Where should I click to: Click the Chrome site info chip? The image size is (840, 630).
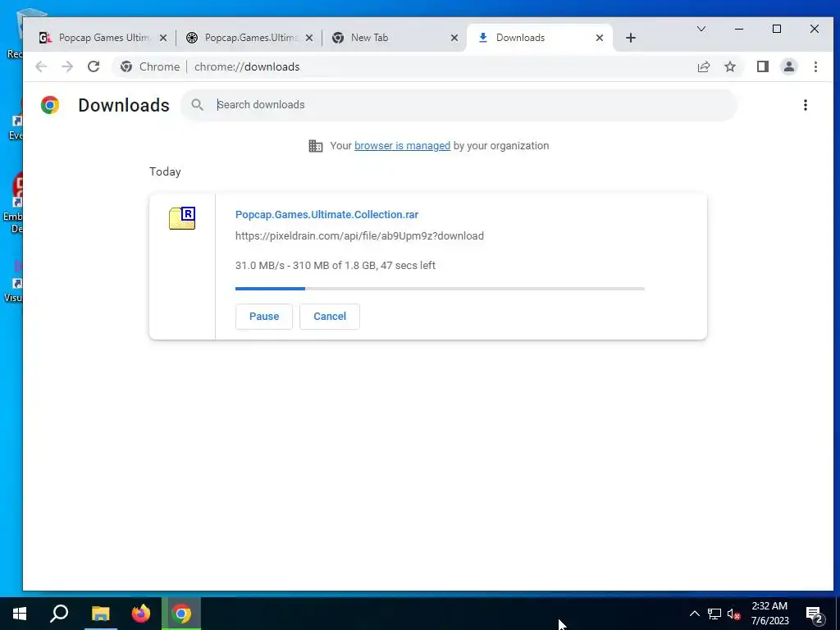click(x=150, y=66)
